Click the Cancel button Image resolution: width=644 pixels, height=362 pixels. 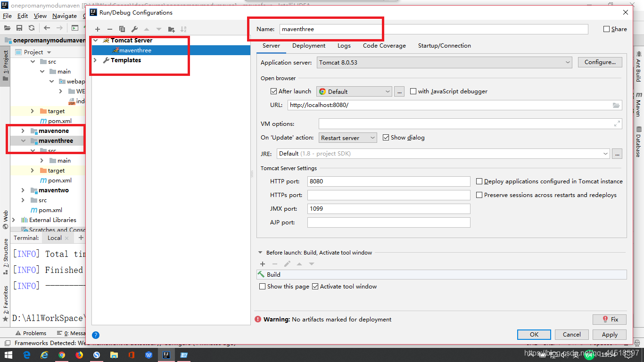(x=572, y=334)
